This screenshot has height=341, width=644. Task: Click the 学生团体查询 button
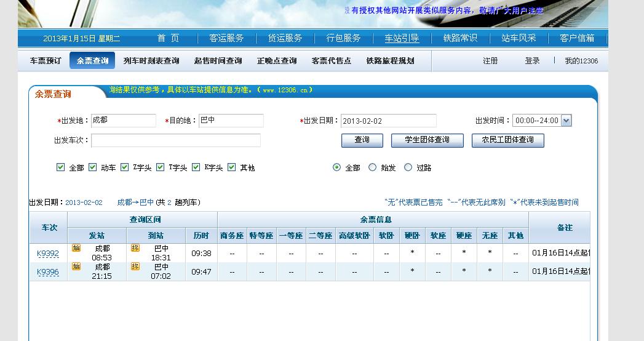click(x=427, y=140)
